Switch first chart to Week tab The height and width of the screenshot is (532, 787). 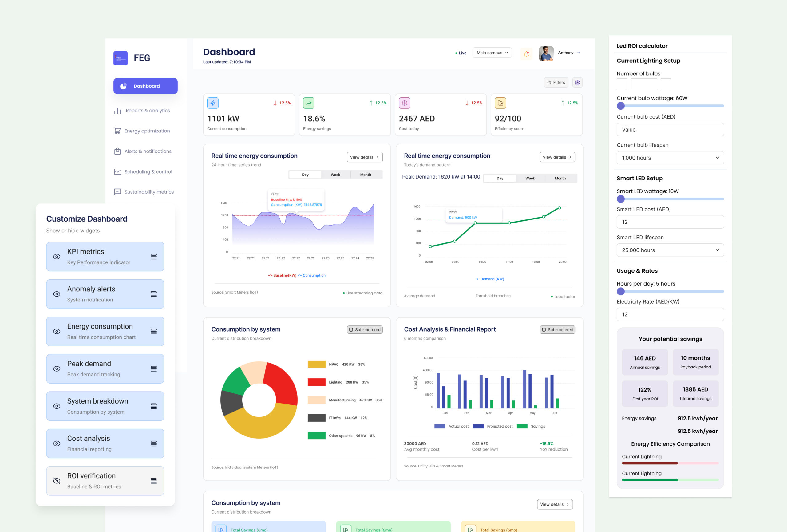click(335, 175)
